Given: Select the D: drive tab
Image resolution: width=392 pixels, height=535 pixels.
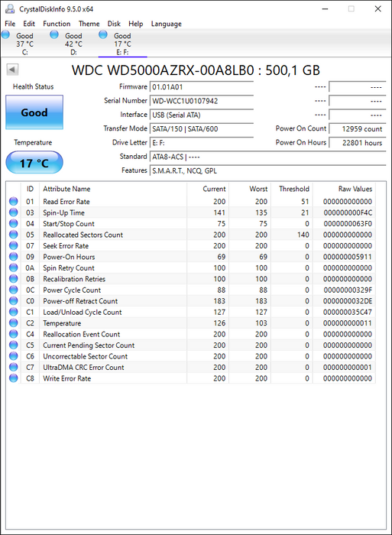Looking at the screenshot, I should [x=73, y=44].
